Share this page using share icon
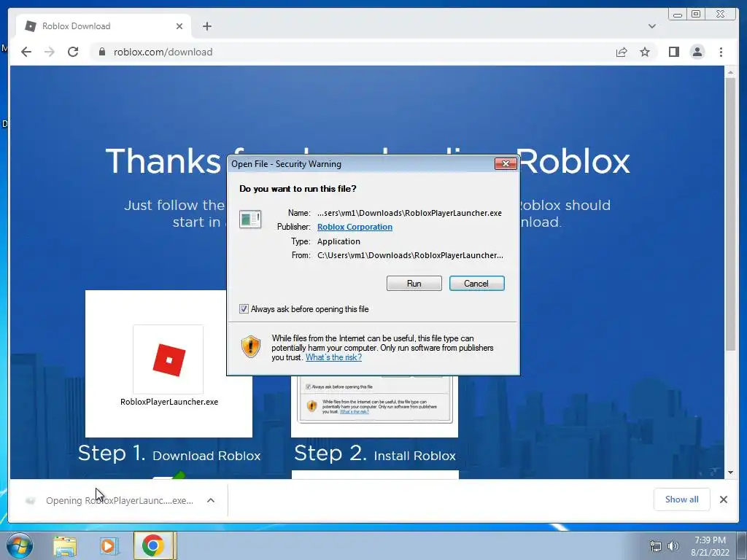This screenshot has height=560, width=747. pos(622,52)
